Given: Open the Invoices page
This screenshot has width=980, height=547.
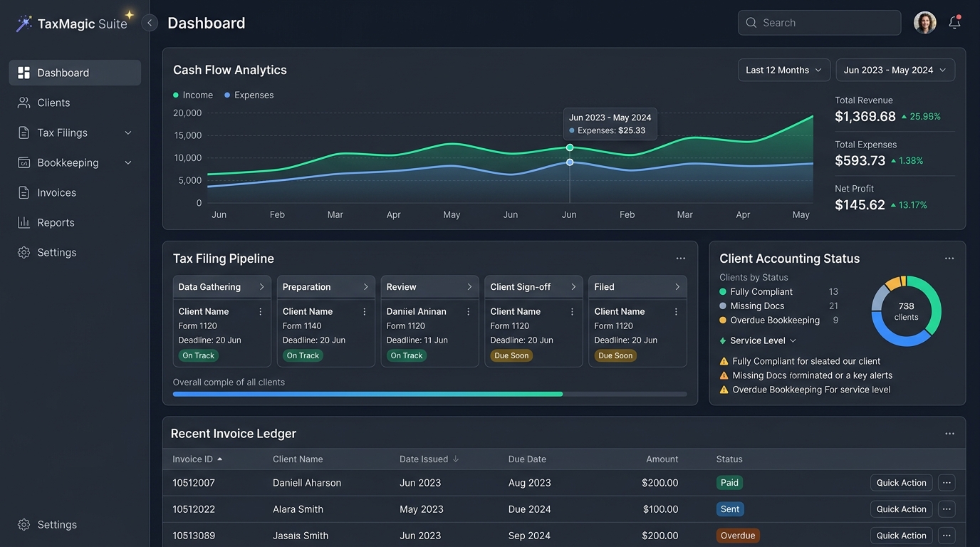Looking at the screenshot, I should pos(75,192).
